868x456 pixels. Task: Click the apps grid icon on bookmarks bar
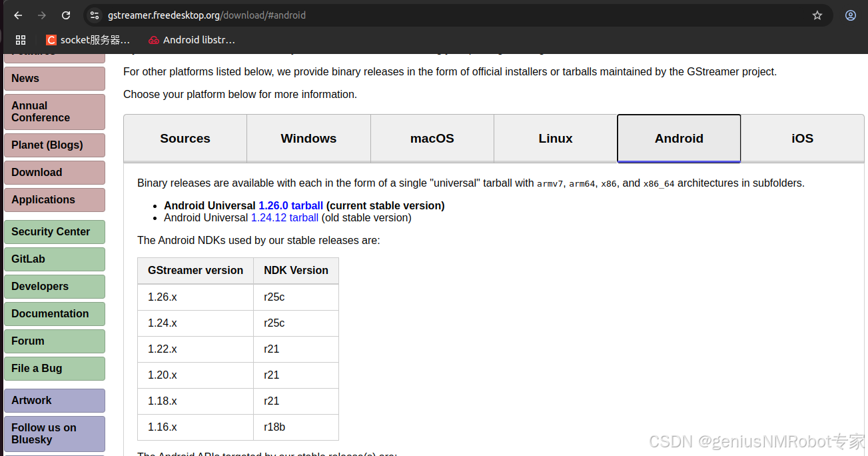click(x=21, y=39)
